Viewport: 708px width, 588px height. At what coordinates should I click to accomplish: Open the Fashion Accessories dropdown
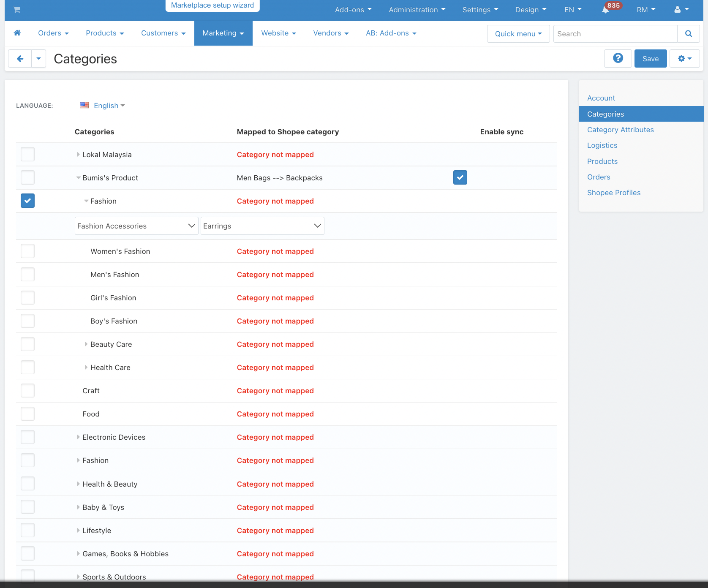(x=136, y=226)
